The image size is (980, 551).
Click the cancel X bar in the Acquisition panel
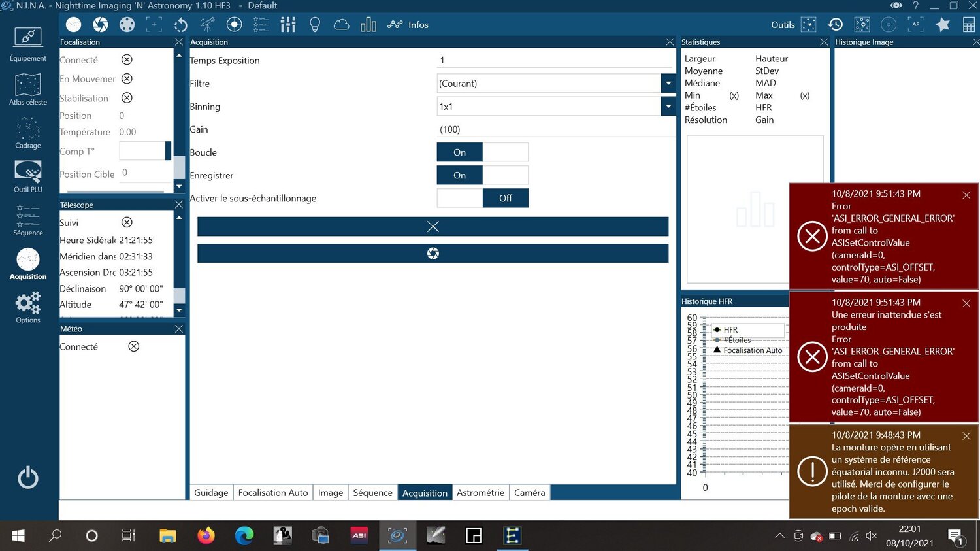point(433,226)
